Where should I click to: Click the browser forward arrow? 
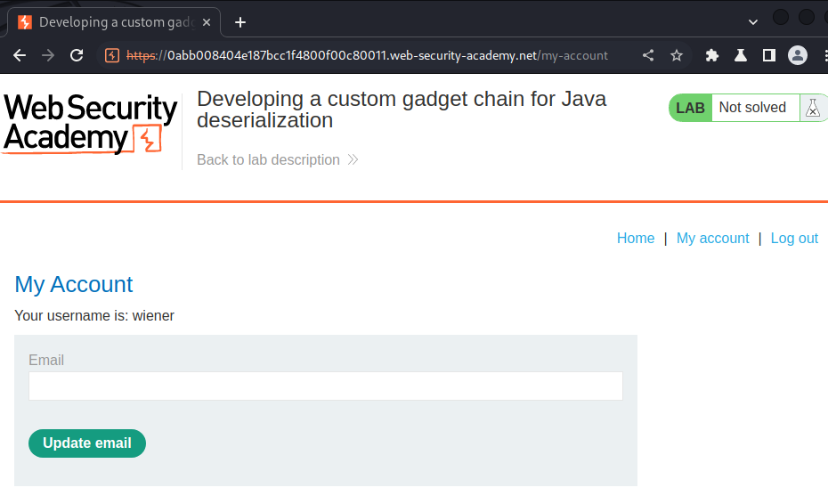[x=48, y=55]
